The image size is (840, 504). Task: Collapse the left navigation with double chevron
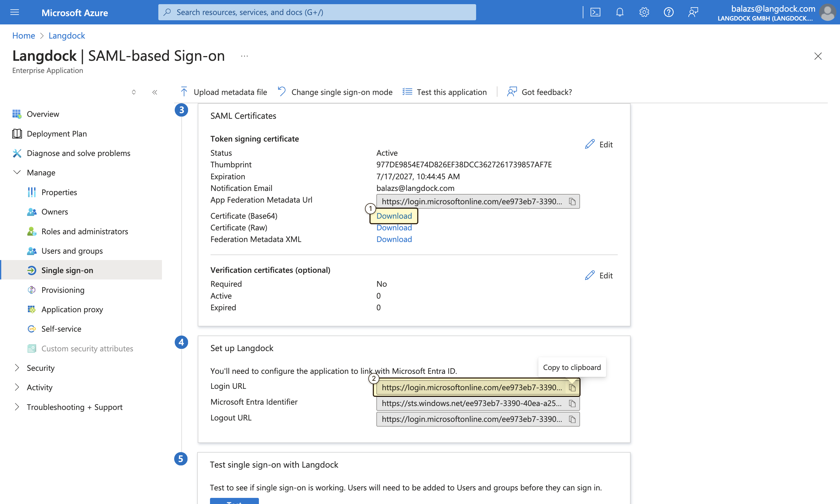click(155, 92)
